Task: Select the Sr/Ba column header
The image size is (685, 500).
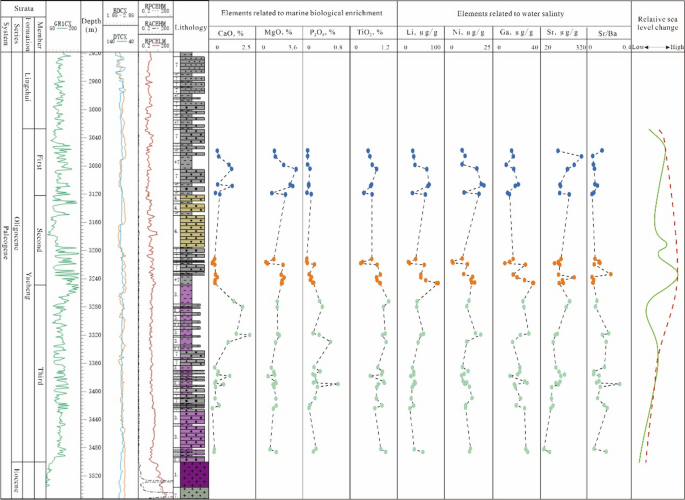Action: [608, 33]
